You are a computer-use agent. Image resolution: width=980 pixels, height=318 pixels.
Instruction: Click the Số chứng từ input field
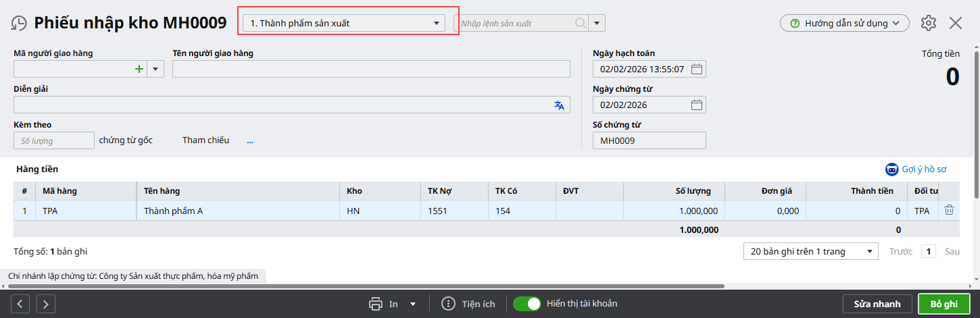point(649,140)
